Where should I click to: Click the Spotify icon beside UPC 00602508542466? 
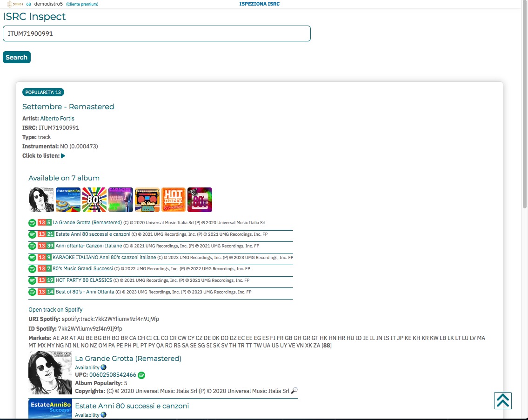141,375
